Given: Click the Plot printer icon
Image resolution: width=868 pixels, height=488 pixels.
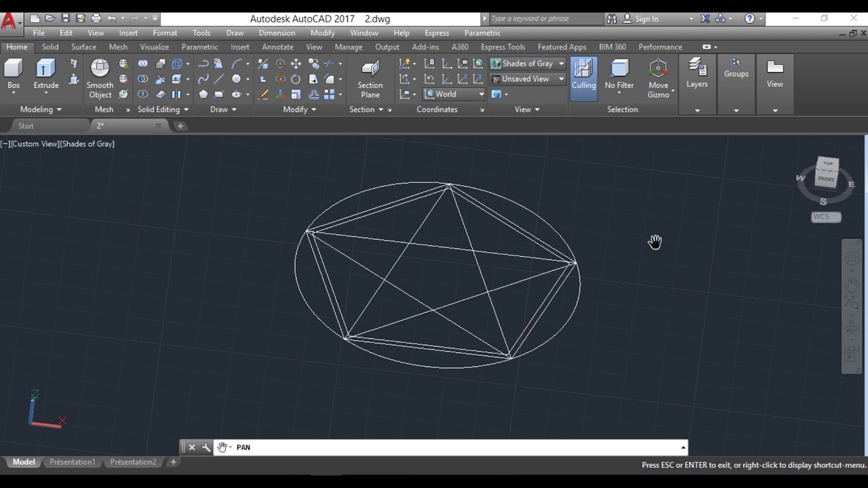Looking at the screenshot, I should click(96, 18).
